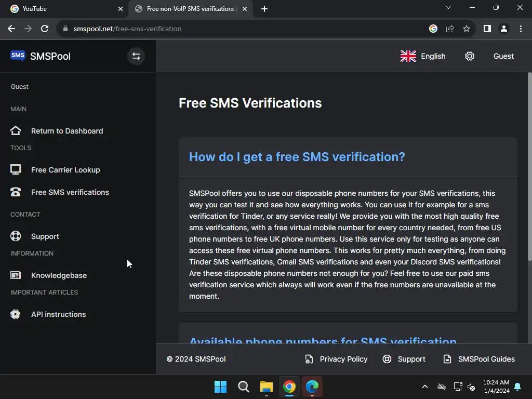Close the Free non-VoIP SMS verifications tab
The height and width of the screenshot is (399, 532).
(x=245, y=9)
